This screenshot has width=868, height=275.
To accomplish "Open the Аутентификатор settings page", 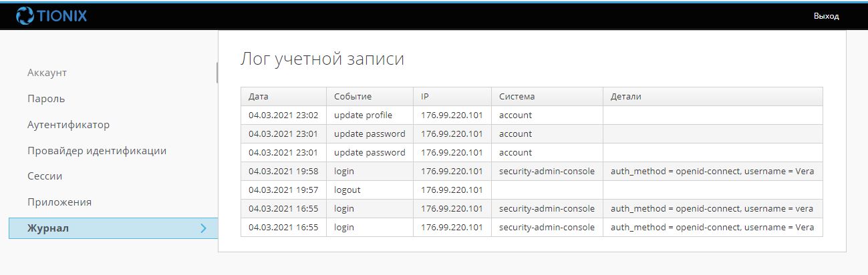I will [x=68, y=125].
